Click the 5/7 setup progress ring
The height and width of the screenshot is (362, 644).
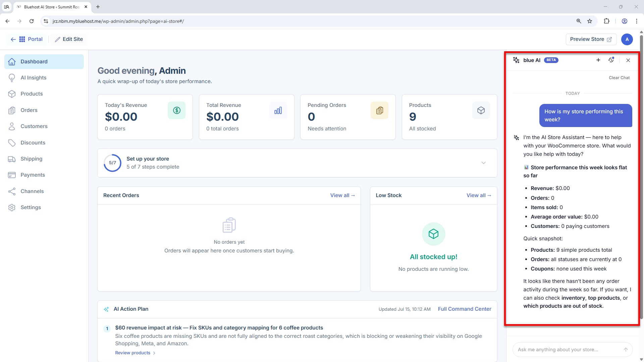click(x=112, y=163)
